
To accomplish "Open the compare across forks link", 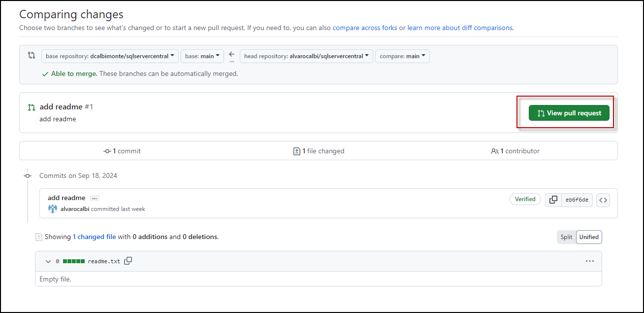I will 365,28.
